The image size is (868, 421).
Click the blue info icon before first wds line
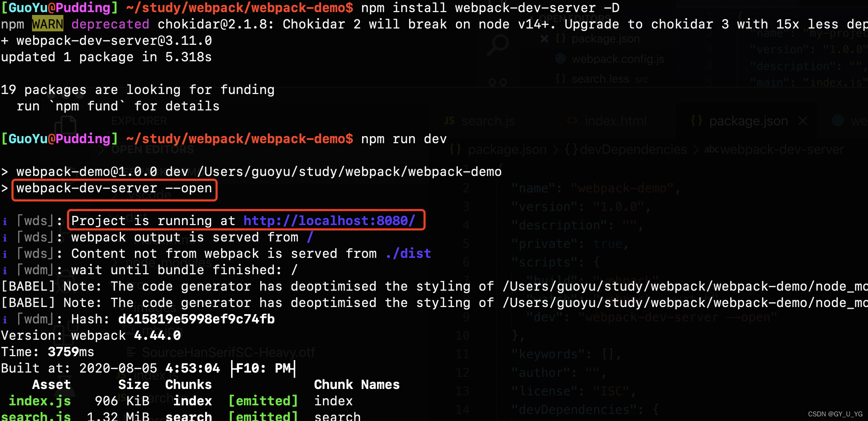coord(5,222)
